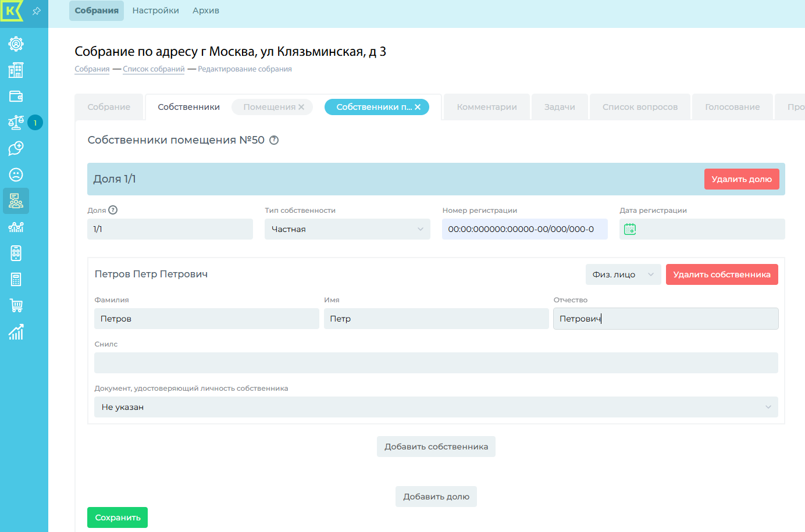Open the sad face icon in sidebar

coord(16,175)
